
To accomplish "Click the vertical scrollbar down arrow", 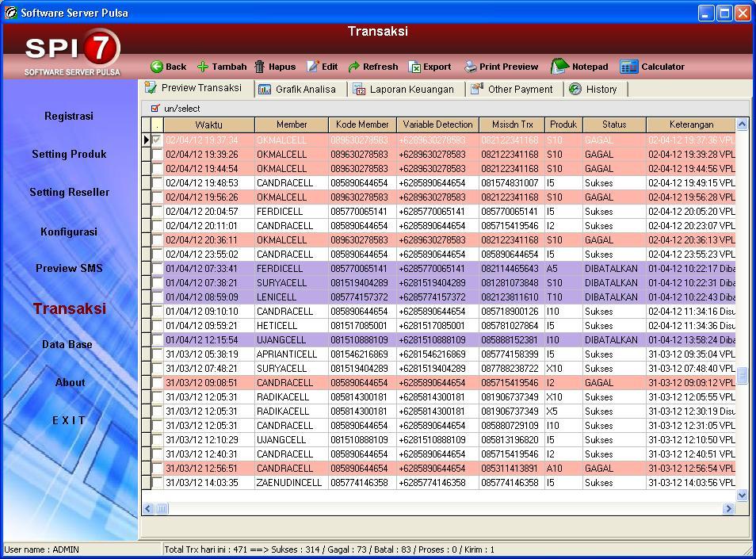I will 742,495.
